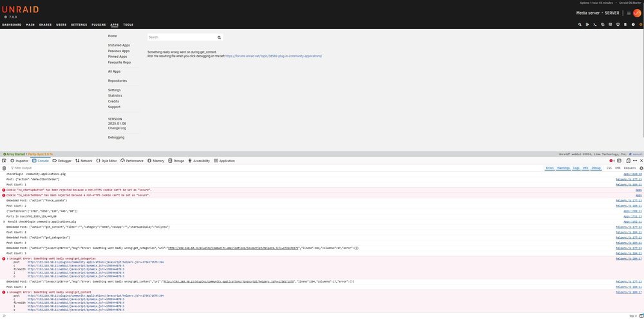The height and width of the screenshot is (327, 644).
Task: Click the info circle icon in Unraid header
Action: pos(633,24)
